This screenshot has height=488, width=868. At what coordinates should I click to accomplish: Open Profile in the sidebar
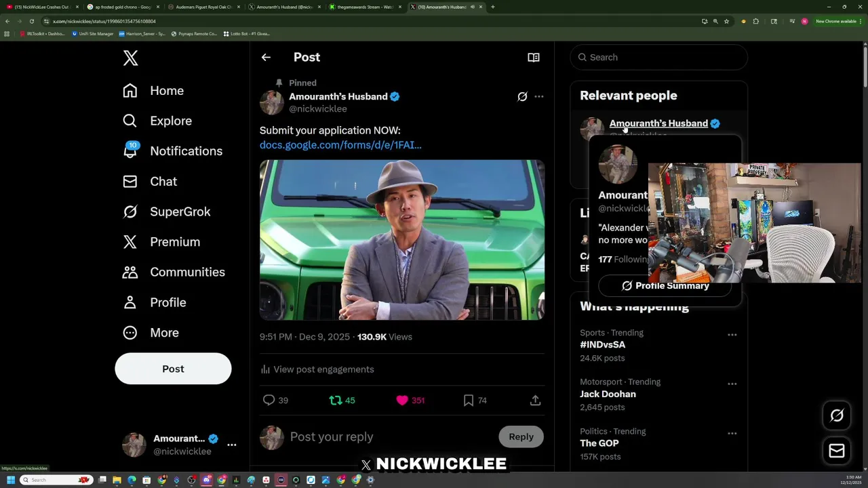(155, 302)
